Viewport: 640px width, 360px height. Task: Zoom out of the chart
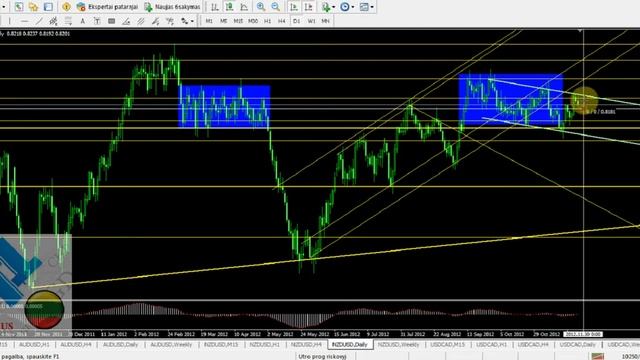[x=276, y=7]
